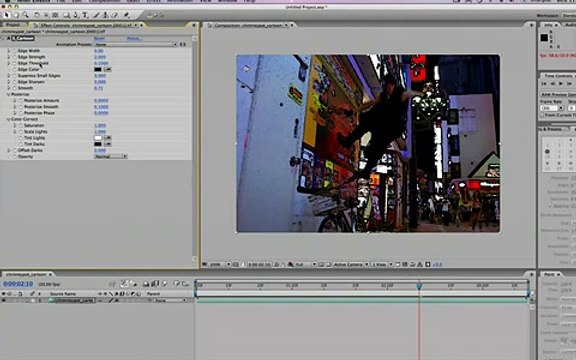The width and height of the screenshot is (576, 360).
Task: Click About link for Cartoon effect
Action: pos(133,38)
